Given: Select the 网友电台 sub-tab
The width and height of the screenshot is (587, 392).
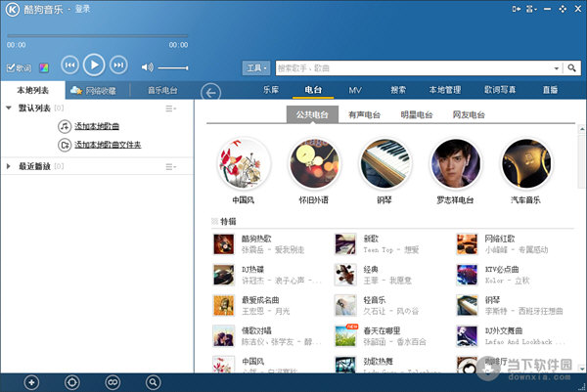Looking at the screenshot, I should (x=469, y=114).
